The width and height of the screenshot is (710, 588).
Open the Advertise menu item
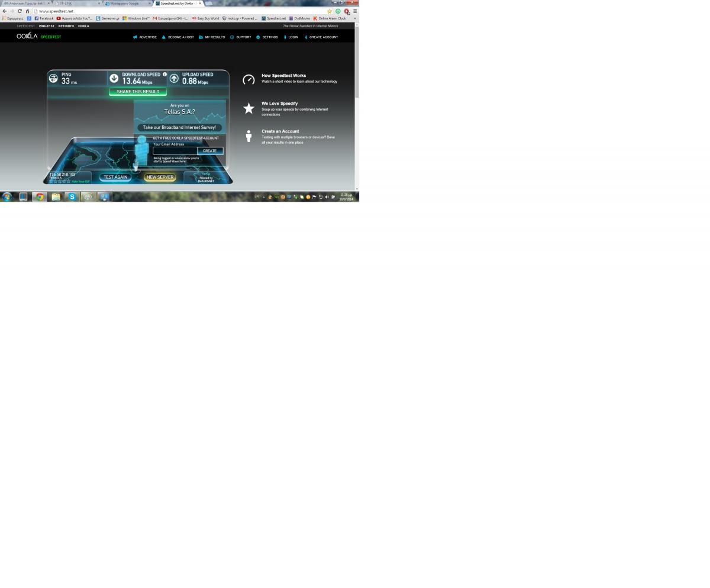tap(145, 37)
